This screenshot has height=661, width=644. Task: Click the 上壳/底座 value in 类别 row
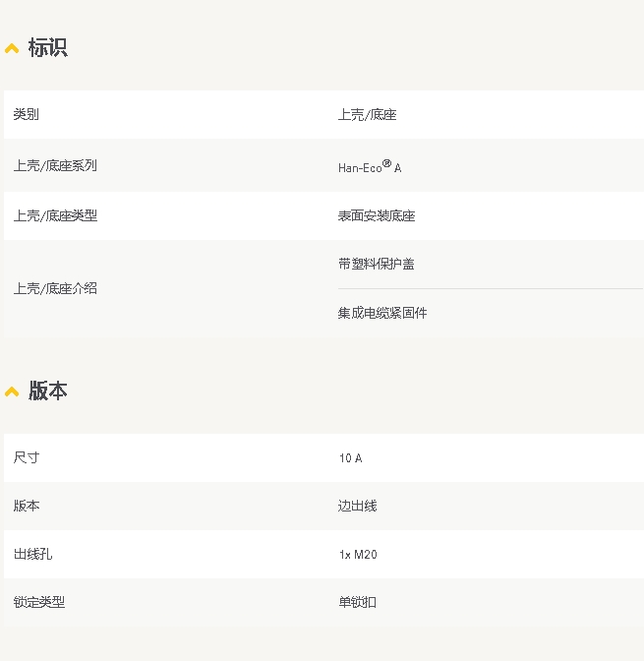point(367,115)
